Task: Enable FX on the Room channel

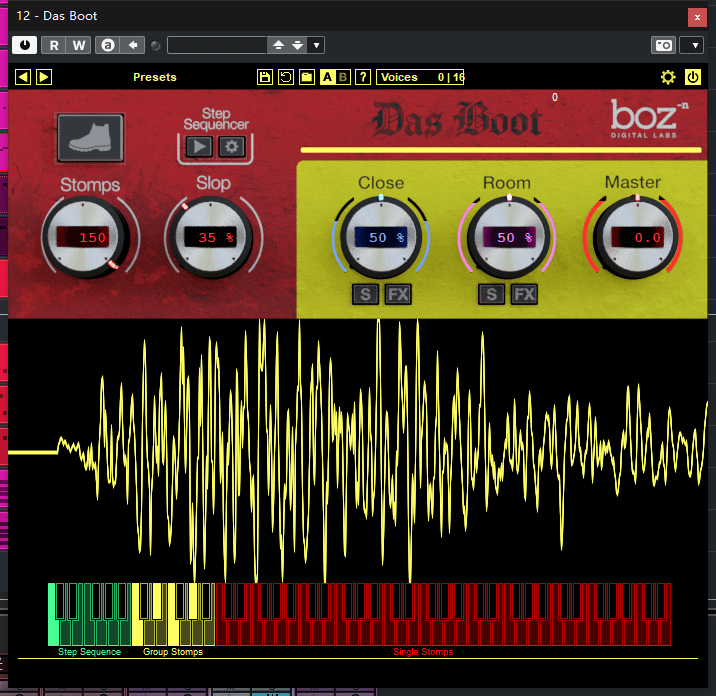Action: point(524,293)
